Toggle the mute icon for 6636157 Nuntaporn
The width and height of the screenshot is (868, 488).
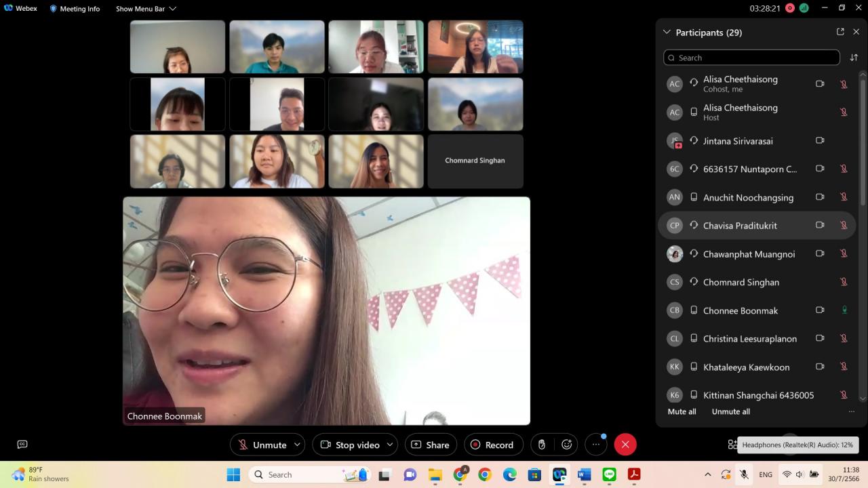(x=844, y=169)
